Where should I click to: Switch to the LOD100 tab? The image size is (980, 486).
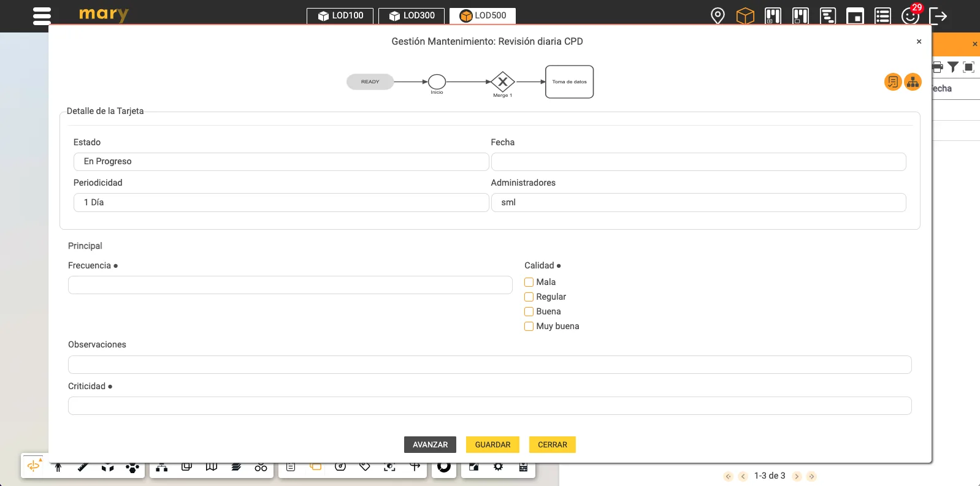tap(340, 15)
